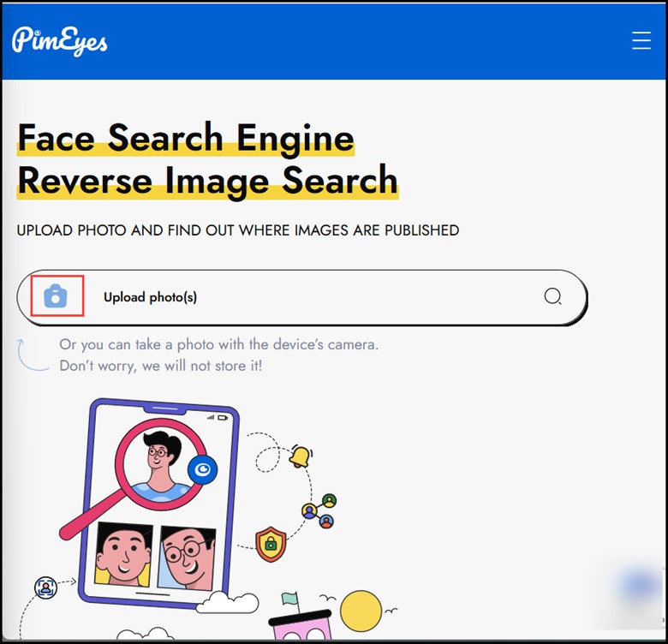The height and width of the screenshot is (644, 668).
Task: Click the "Upload photo(s)" text
Action: pos(150,297)
